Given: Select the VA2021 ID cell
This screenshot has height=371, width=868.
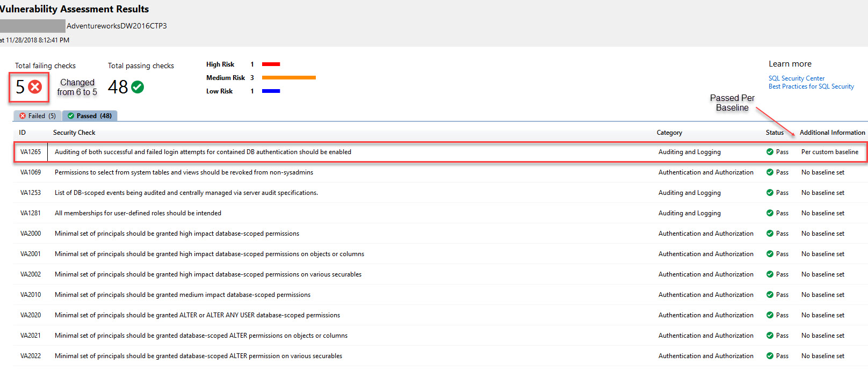Looking at the screenshot, I should click(x=31, y=336).
